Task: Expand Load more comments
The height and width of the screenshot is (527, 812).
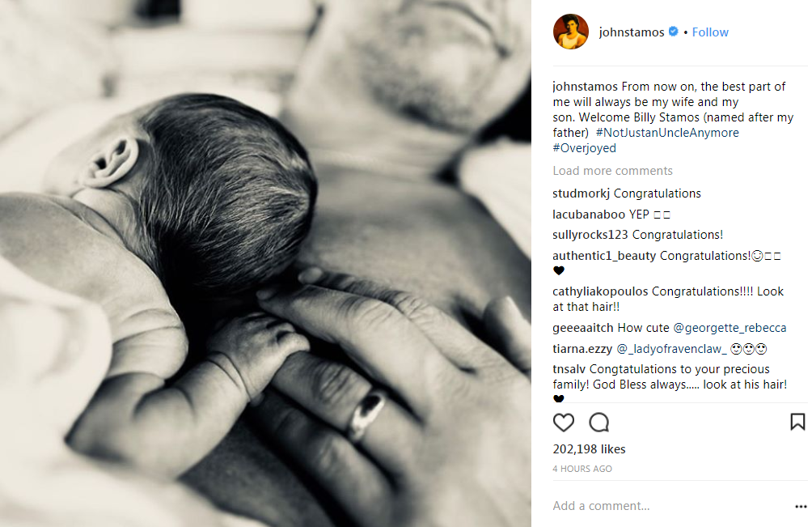Action: 612,171
